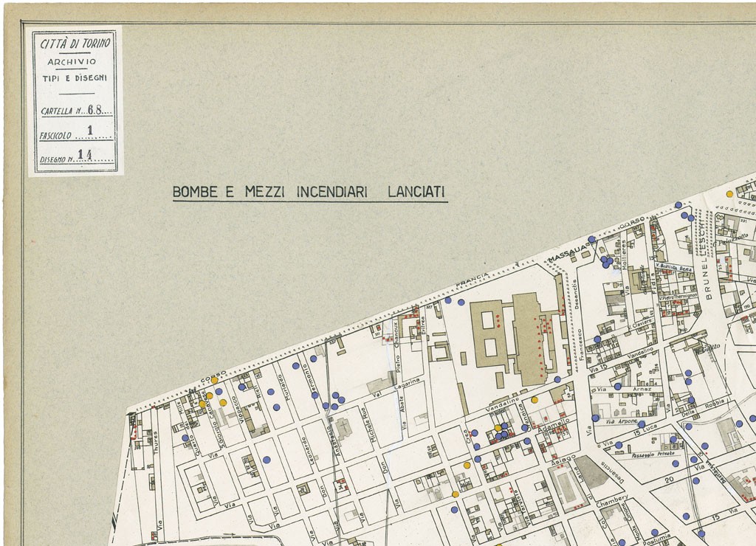Click the word 'ARCHIVIO' in the stamp

click(72, 62)
